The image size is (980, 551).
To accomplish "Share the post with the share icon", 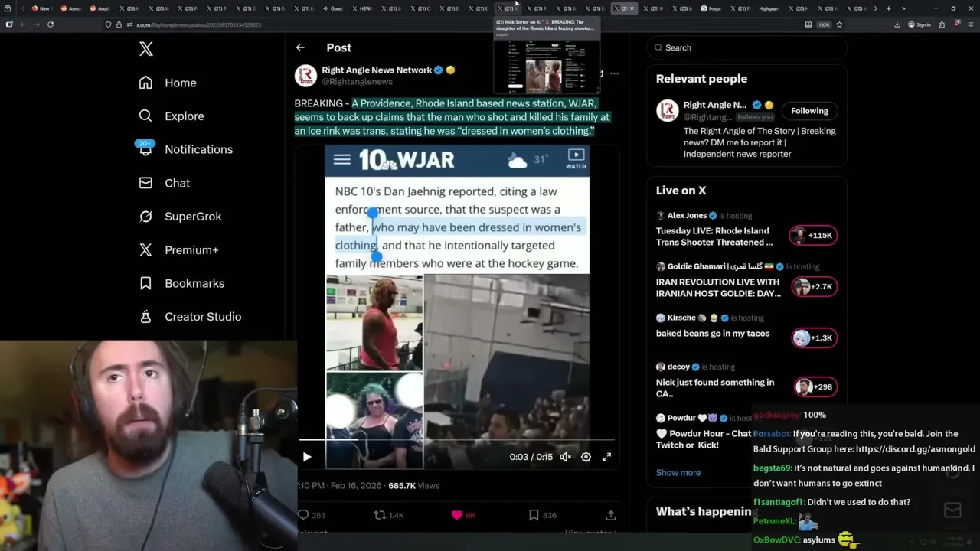I will point(610,515).
